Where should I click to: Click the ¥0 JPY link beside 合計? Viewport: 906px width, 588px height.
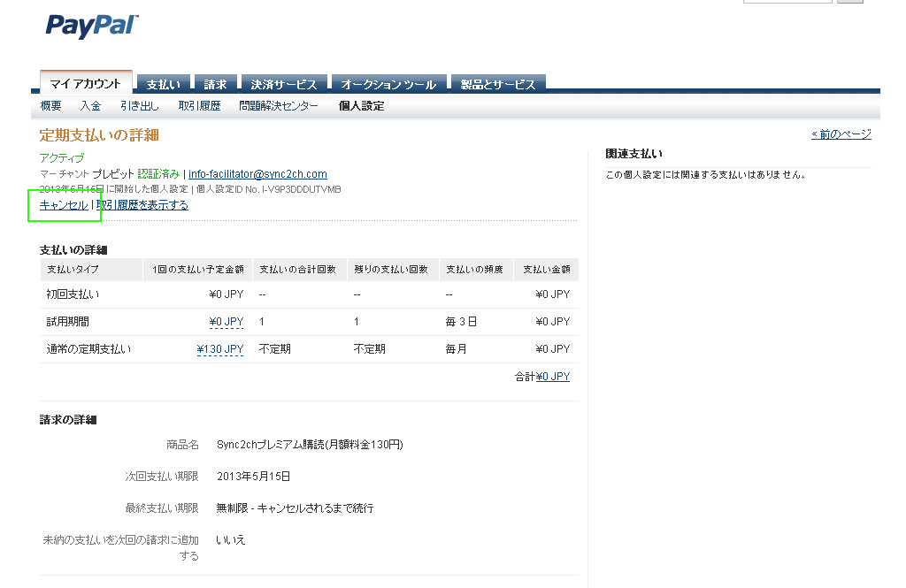click(553, 377)
